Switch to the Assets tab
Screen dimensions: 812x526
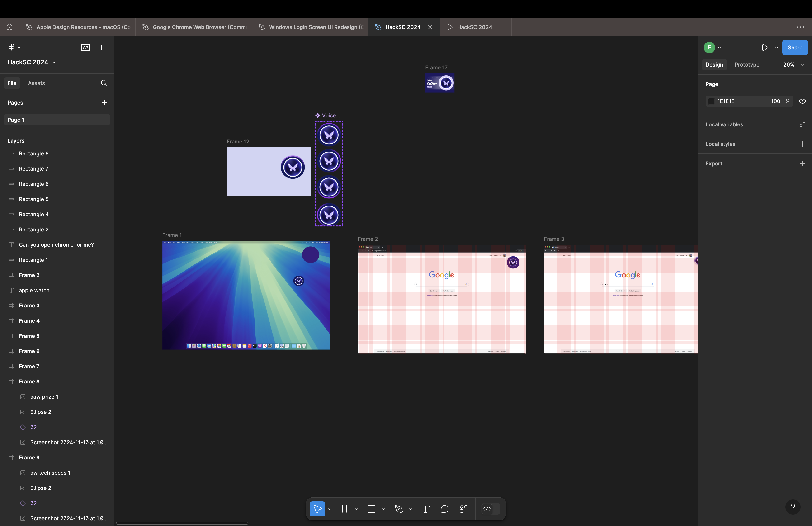point(36,83)
